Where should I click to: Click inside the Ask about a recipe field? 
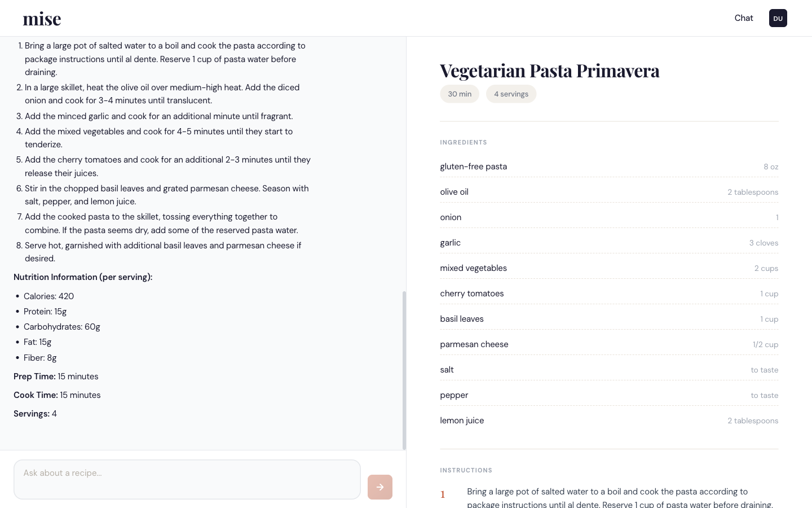coord(187,479)
